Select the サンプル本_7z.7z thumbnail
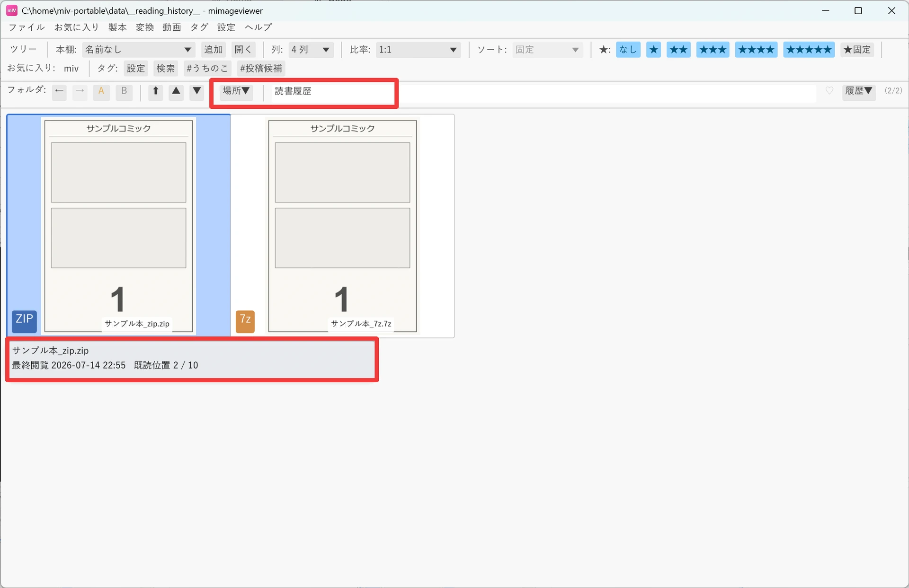Image resolution: width=909 pixels, height=588 pixels. (343, 226)
